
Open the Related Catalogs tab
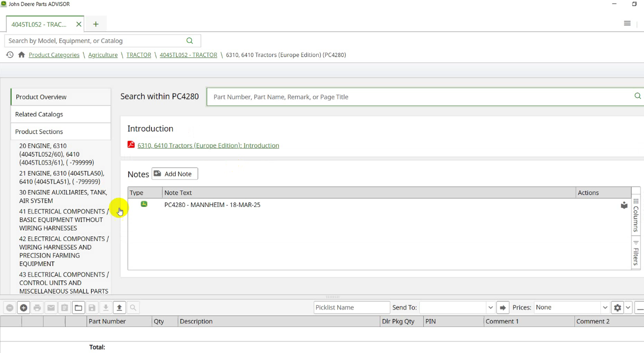pyautogui.click(x=61, y=114)
